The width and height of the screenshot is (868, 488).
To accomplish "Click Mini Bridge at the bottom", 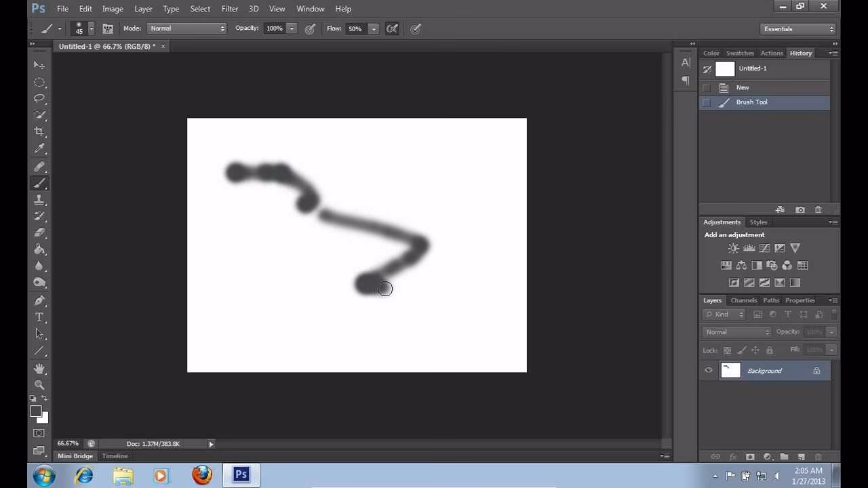I will tap(75, 455).
